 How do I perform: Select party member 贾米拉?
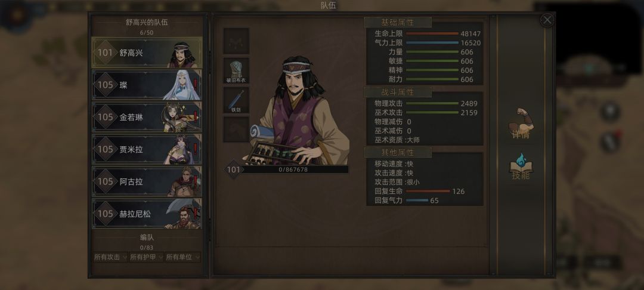click(x=147, y=149)
